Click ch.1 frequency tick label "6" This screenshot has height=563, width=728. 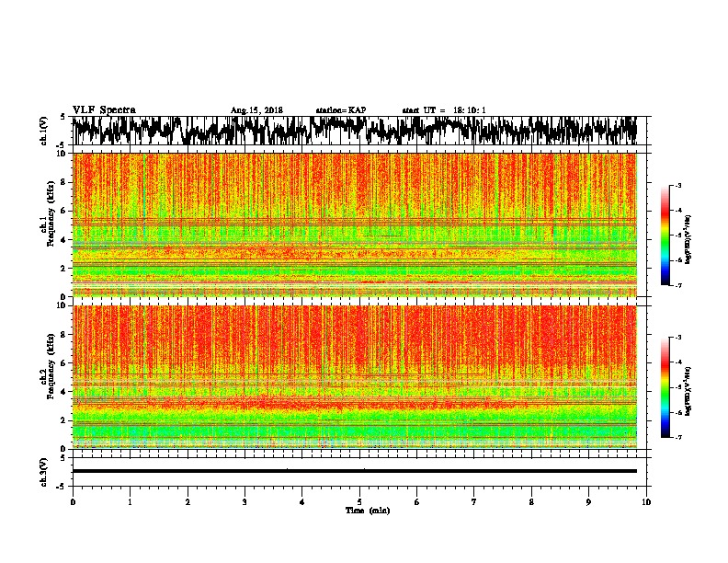click(x=64, y=211)
